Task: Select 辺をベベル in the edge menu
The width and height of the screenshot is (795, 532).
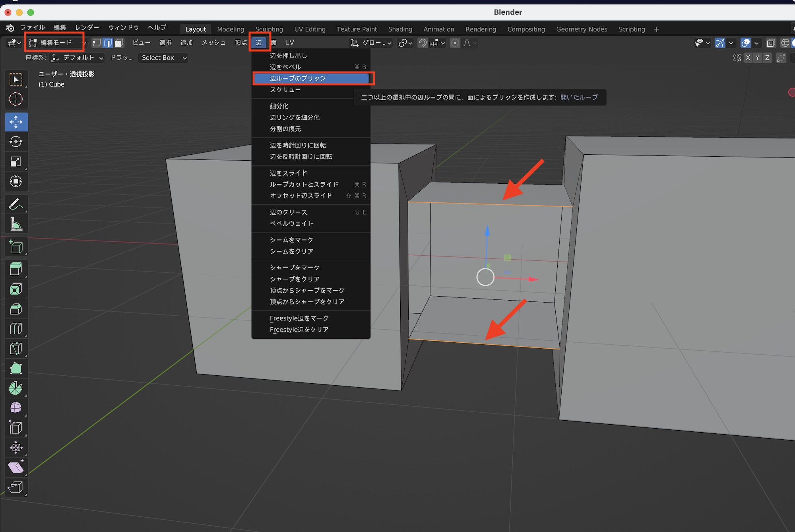Action: coord(285,67)
